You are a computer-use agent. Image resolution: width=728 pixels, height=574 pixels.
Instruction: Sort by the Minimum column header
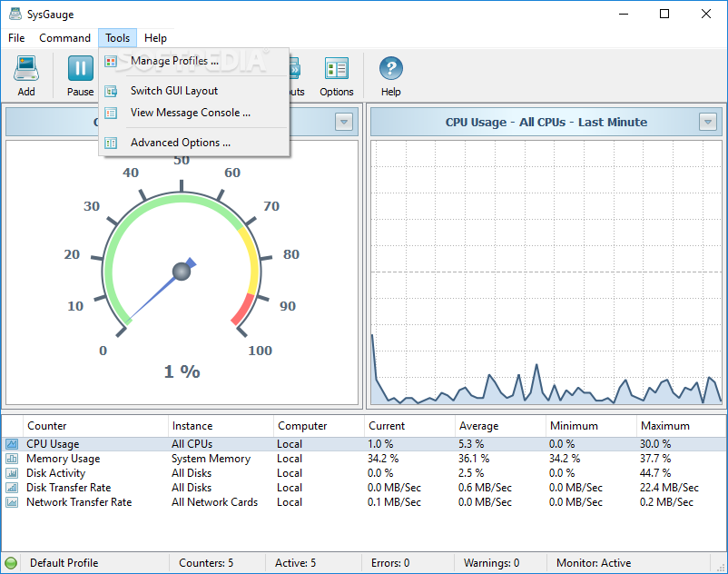(x=591, y=426)
